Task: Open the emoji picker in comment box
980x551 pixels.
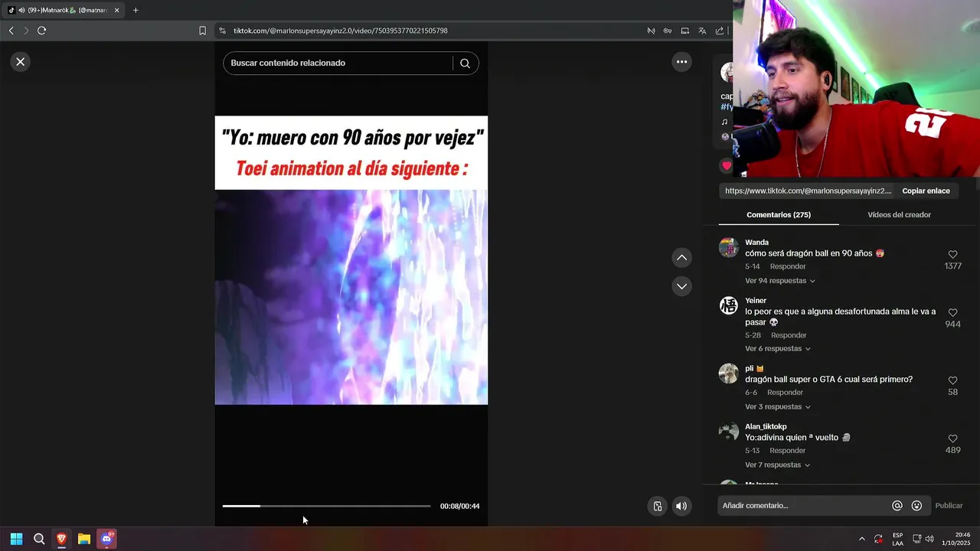Action: point(916,506)
